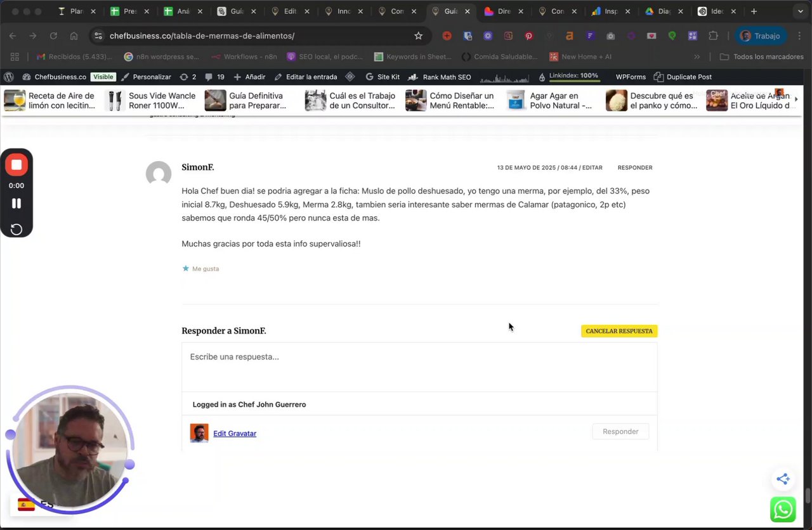Open the WPForms admin bar menu
Viewport: 812px width, 530px height.
[x=631, y=77]
